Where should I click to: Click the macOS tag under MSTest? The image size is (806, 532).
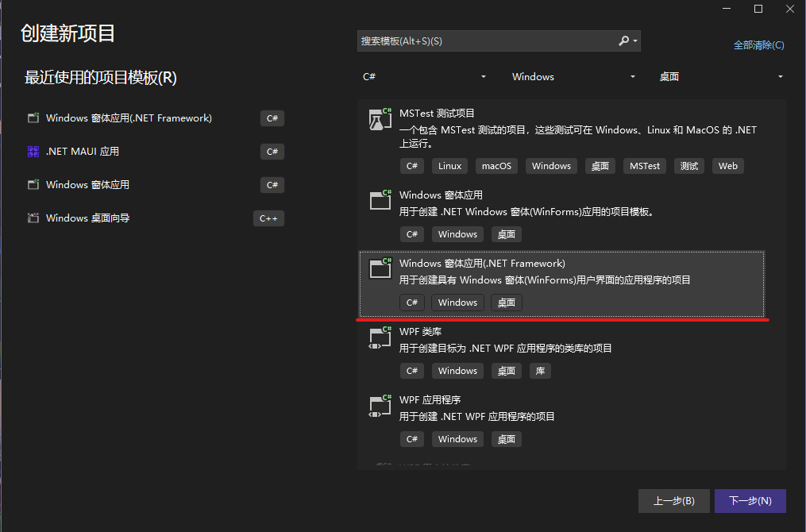pyautogui.click(x=496, y=166)
